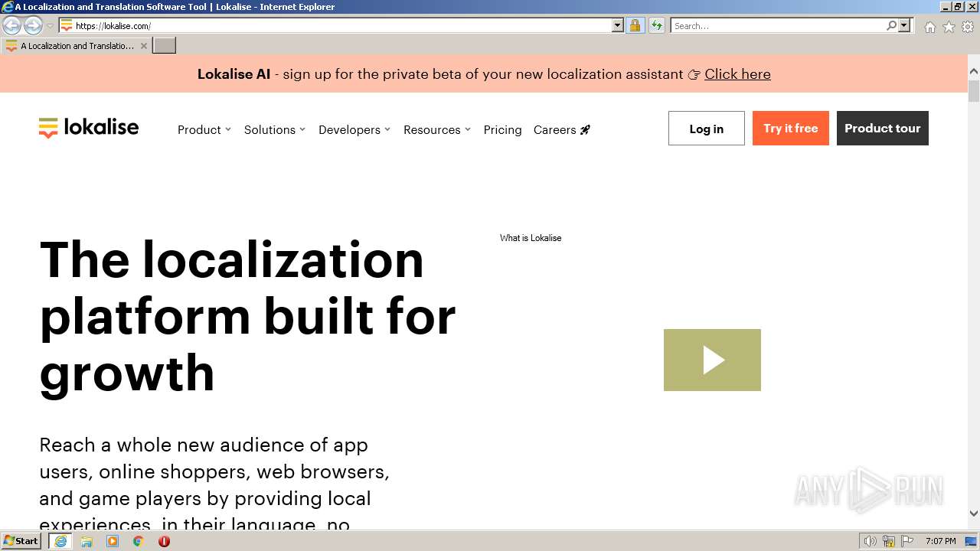Click the Lokalise logo

pyautogui.click(x=89, y=128)
